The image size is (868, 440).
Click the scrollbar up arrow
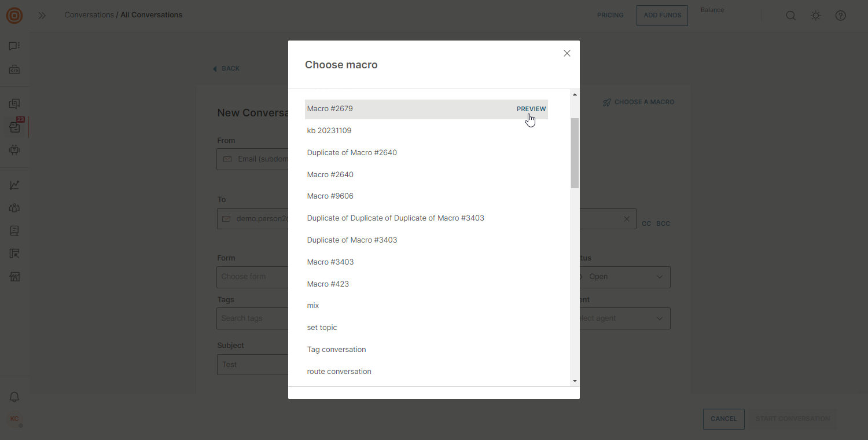pyautogui.click(x=575, y=94)
